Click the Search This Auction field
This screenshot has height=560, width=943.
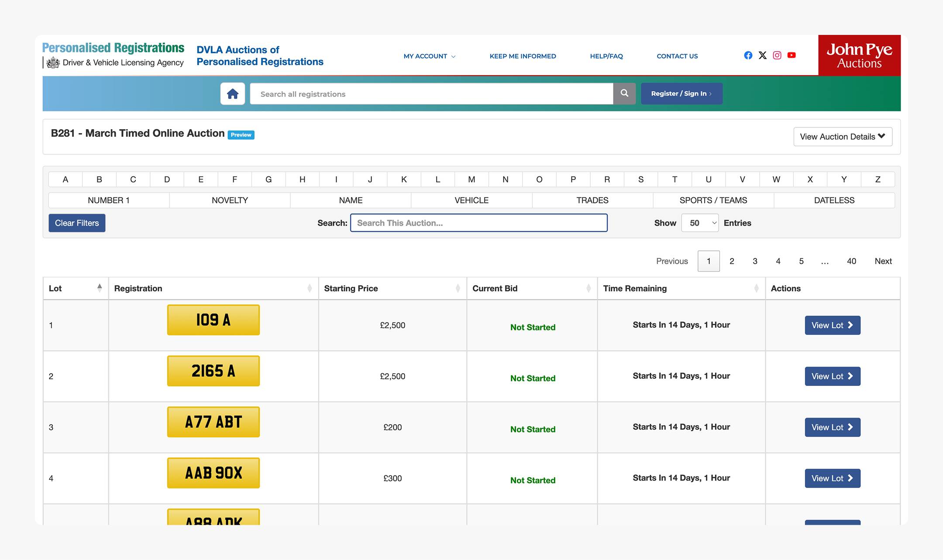coord(478,223)
